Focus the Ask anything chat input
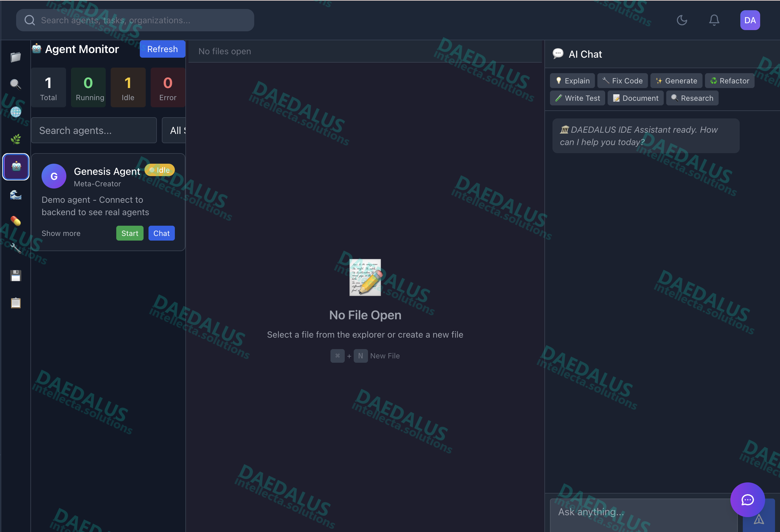 (x=643, y=515)
